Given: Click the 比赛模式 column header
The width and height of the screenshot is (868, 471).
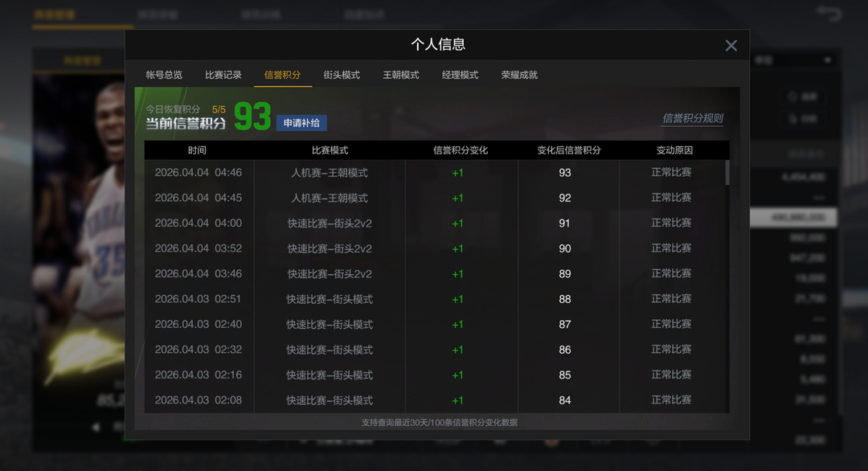Looking at the screenshot, I should click(330, 150).
